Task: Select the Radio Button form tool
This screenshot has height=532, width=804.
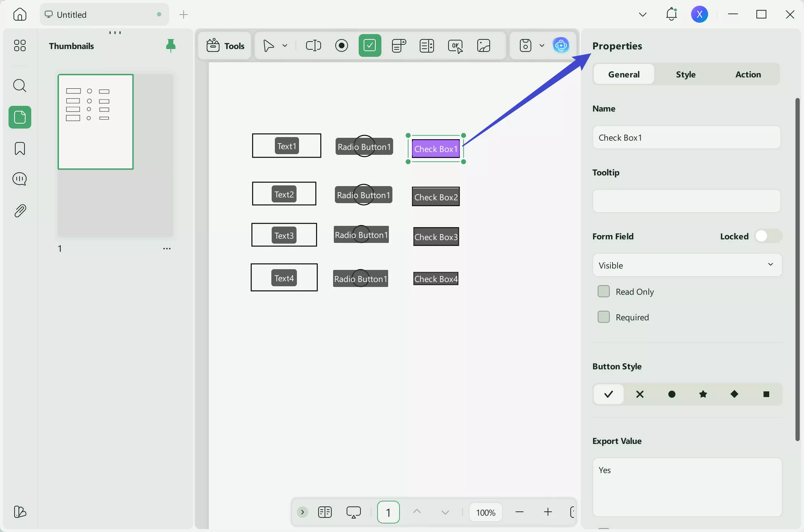Action: (x=341, y=45)
